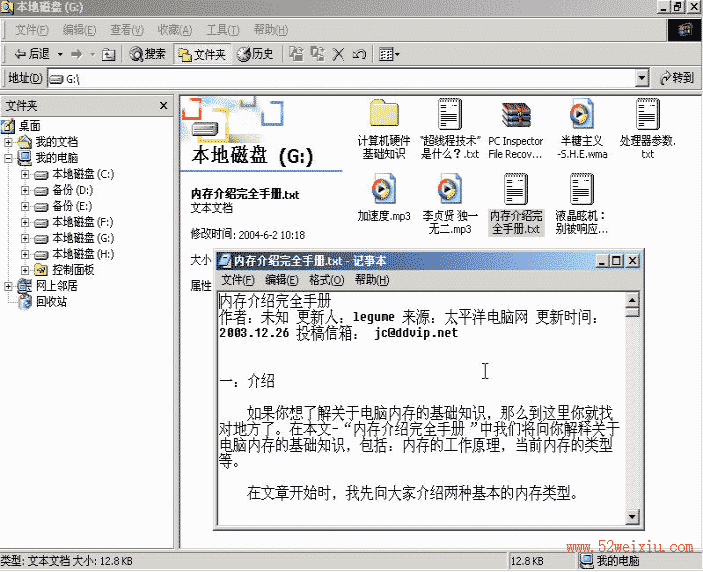Click the Go (转到) button

click(x=677, y=78)
